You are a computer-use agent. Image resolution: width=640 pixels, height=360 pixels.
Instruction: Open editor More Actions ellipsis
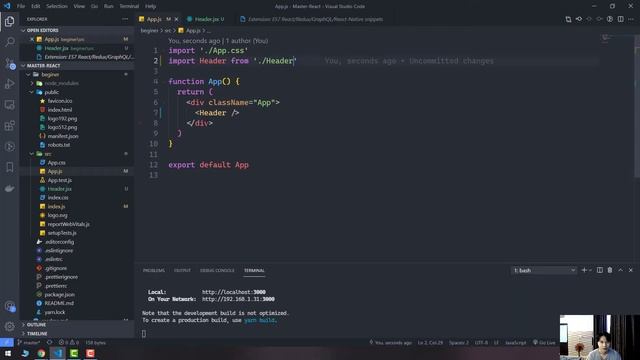631,19
